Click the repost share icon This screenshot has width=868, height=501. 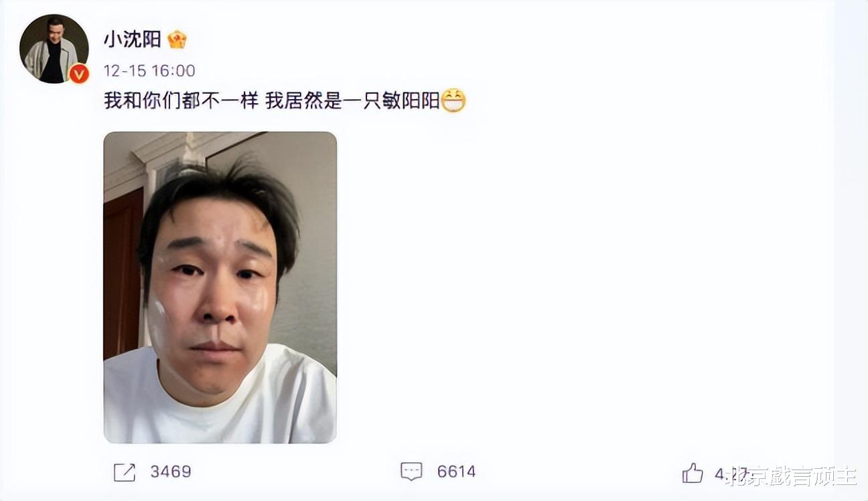click(125, 472)
